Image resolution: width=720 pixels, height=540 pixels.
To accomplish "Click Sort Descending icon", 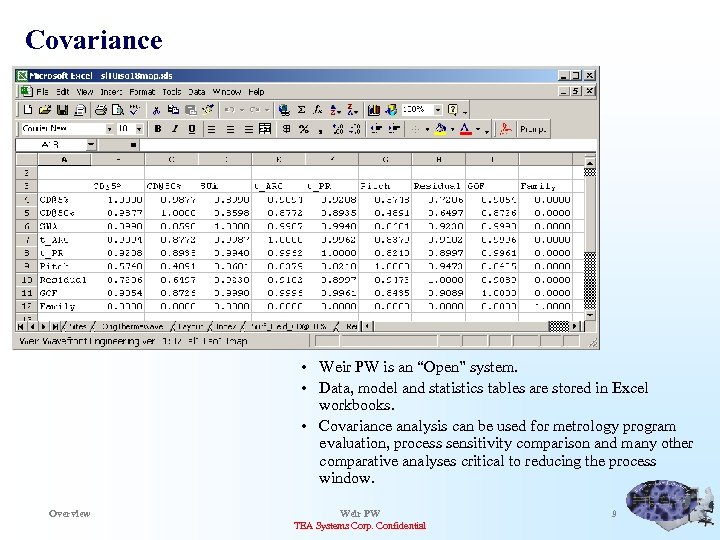I will [352, 110].
